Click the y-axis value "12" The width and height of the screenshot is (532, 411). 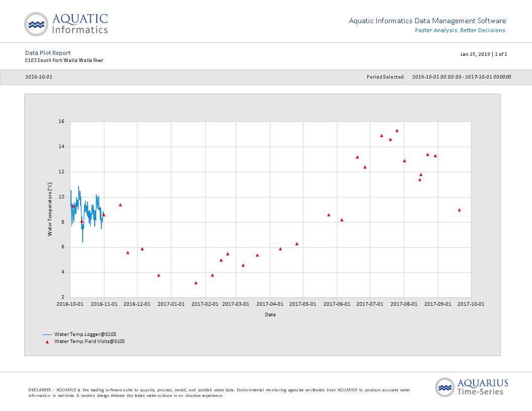[x=61, y=172]
